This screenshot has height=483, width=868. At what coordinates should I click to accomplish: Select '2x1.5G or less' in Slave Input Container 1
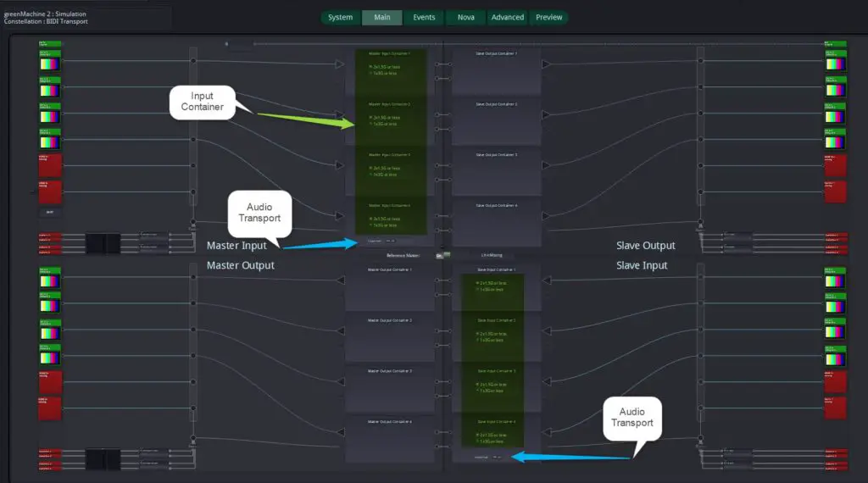coord(491,283)
